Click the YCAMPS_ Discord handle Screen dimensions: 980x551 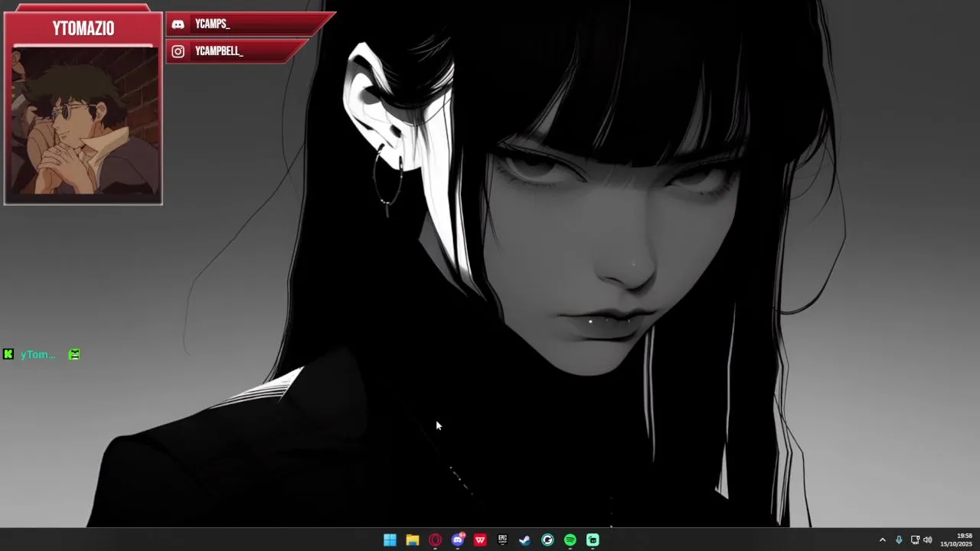(213, 24)
